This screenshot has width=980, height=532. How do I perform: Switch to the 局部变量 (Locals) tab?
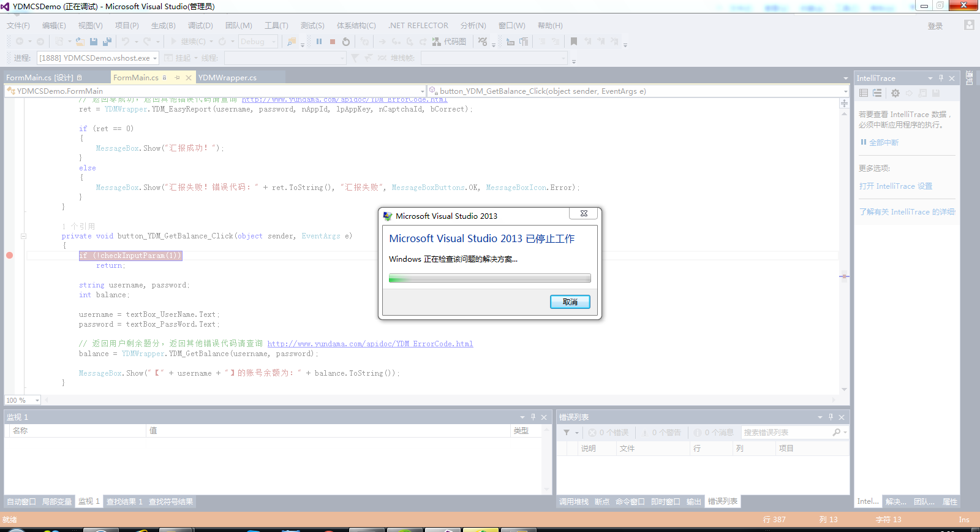pos(57,501)
